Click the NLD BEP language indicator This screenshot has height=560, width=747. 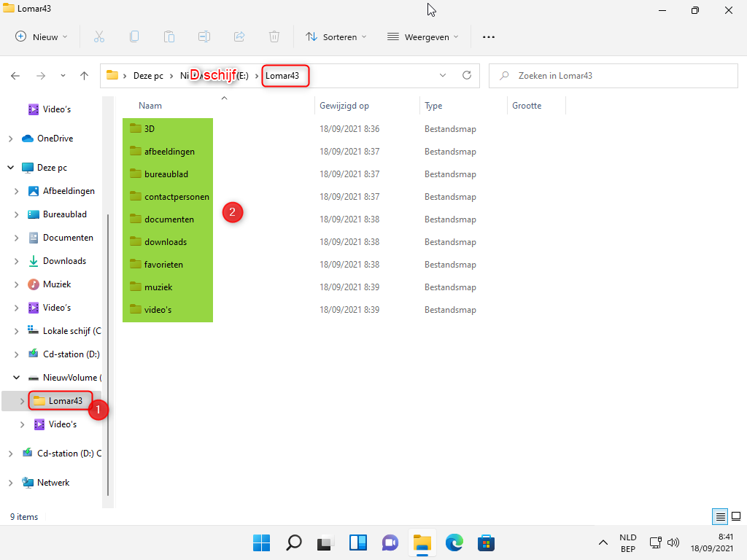tap(628, 542)
